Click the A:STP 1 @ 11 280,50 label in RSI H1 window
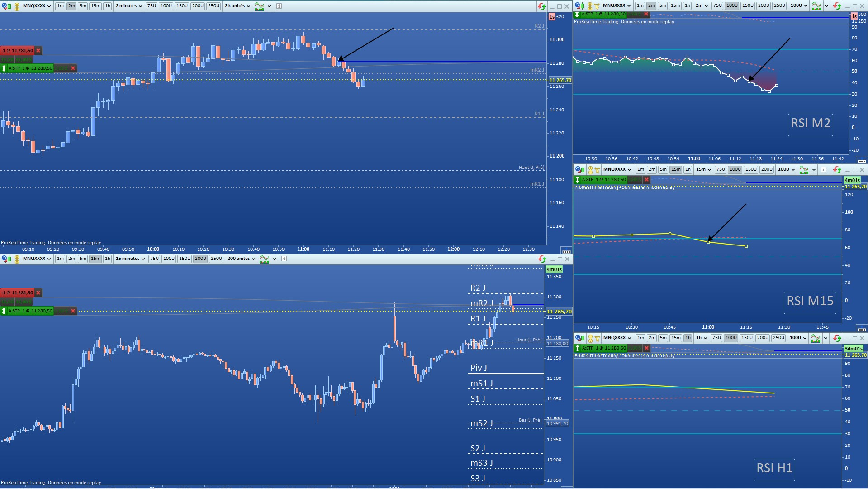 [x=604, y=348]
